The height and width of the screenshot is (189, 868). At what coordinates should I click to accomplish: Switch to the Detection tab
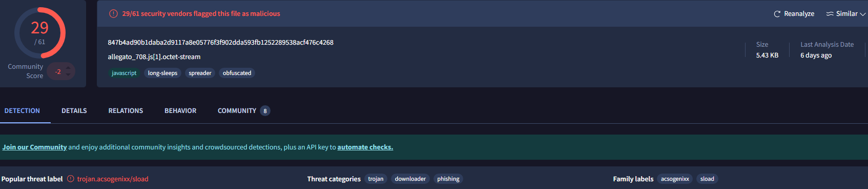(x=22, y=111)
